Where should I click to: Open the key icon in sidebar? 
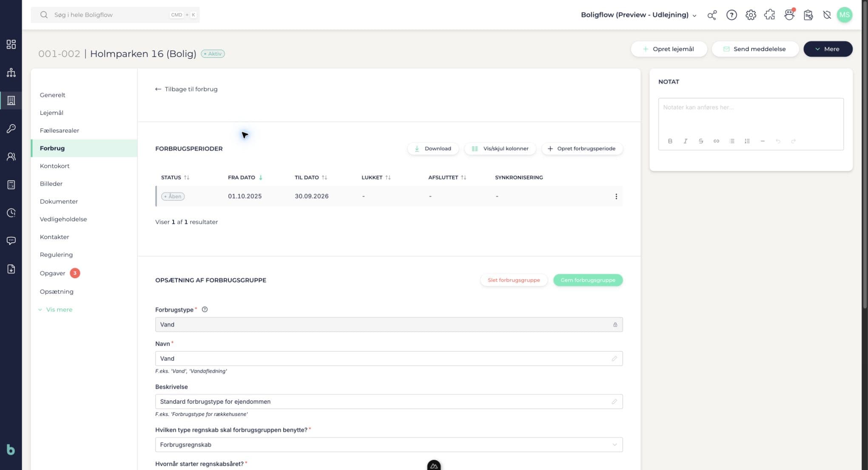11,128
